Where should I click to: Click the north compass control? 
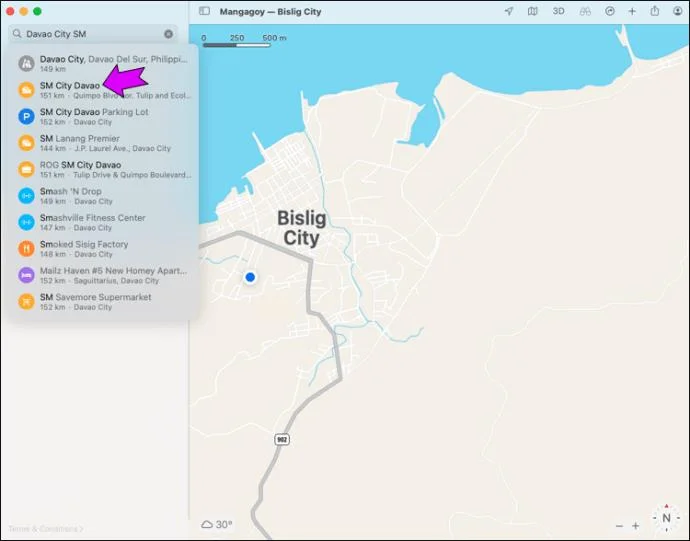click(x=666, y=518)
